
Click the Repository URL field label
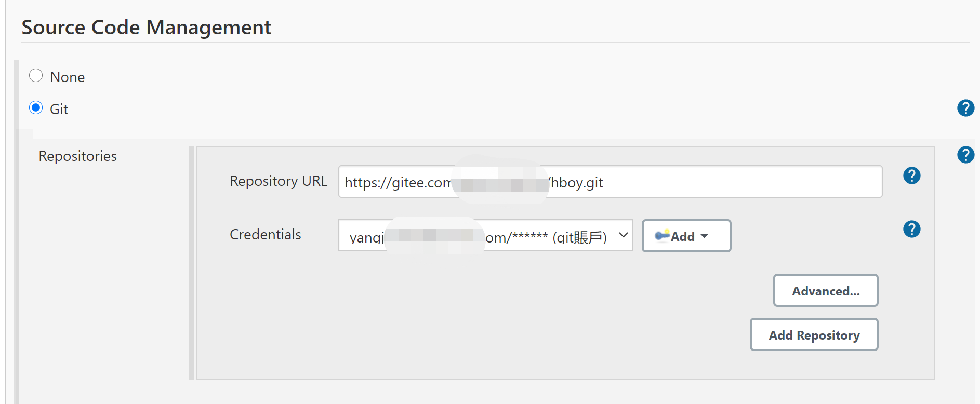(279, 181)
